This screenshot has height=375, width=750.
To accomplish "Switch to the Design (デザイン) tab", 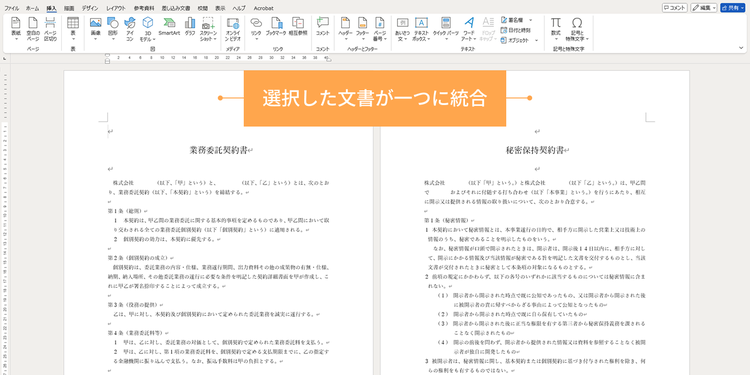I will click(90, 8).
